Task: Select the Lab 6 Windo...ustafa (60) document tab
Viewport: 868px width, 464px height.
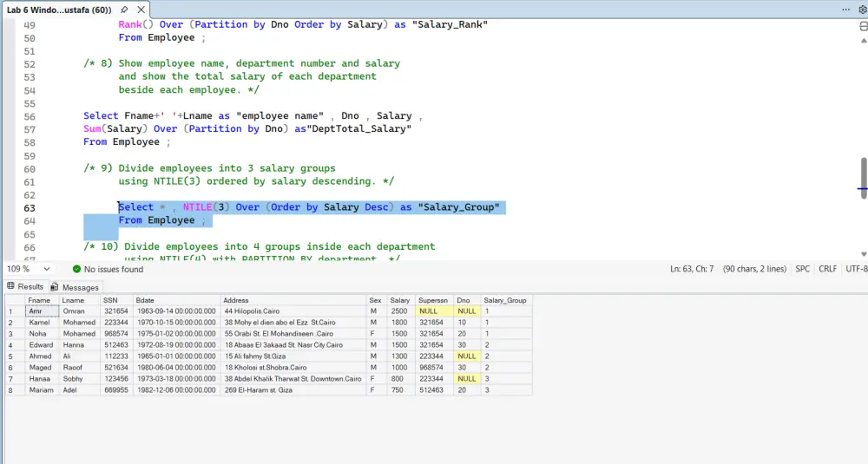Action: tap(59, 10)
